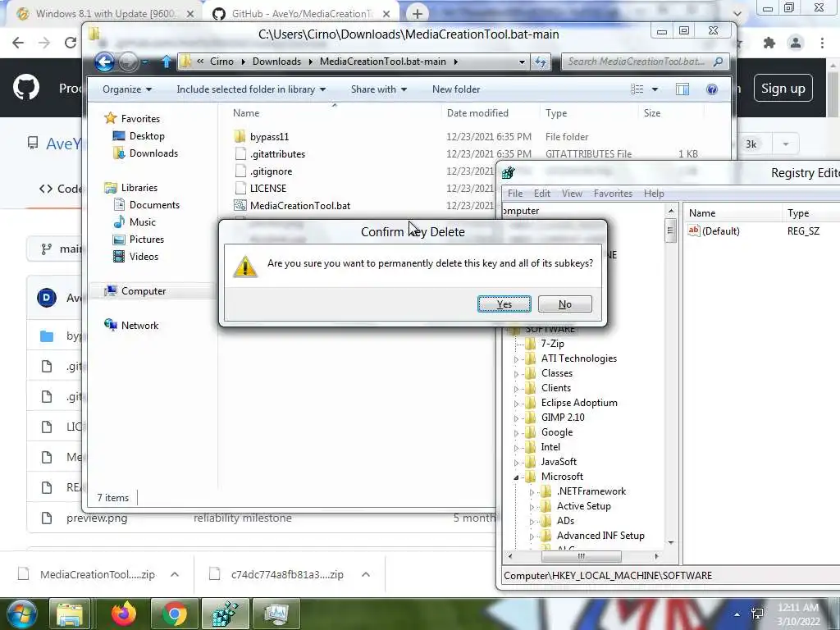Expand the Classes registry key

point(517,374)
